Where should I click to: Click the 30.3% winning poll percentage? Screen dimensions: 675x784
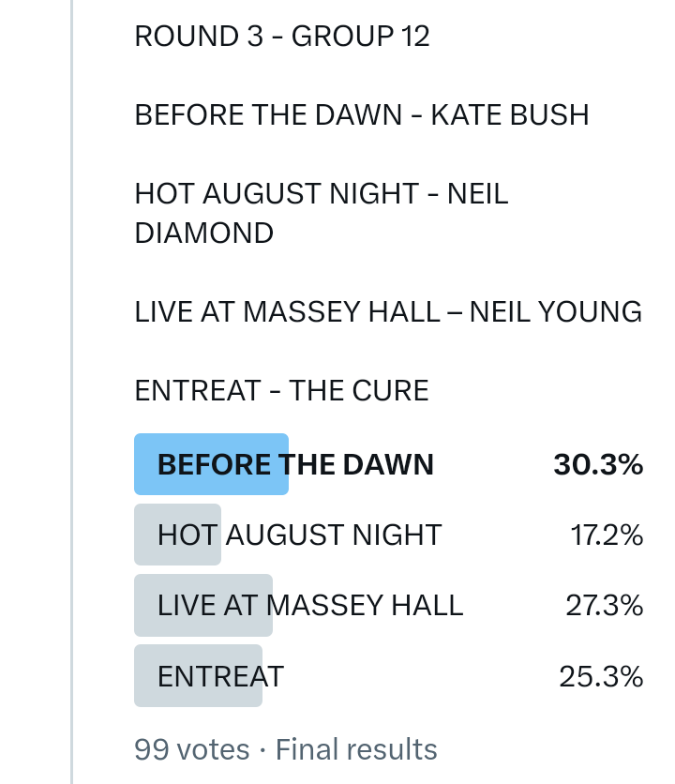click(x=598, y=464)
